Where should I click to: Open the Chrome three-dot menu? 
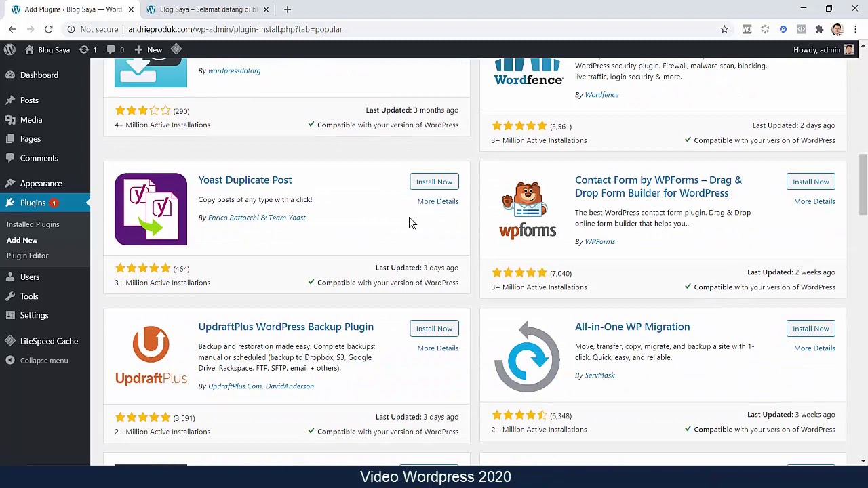pyautogui.click(x=855, y=29)
